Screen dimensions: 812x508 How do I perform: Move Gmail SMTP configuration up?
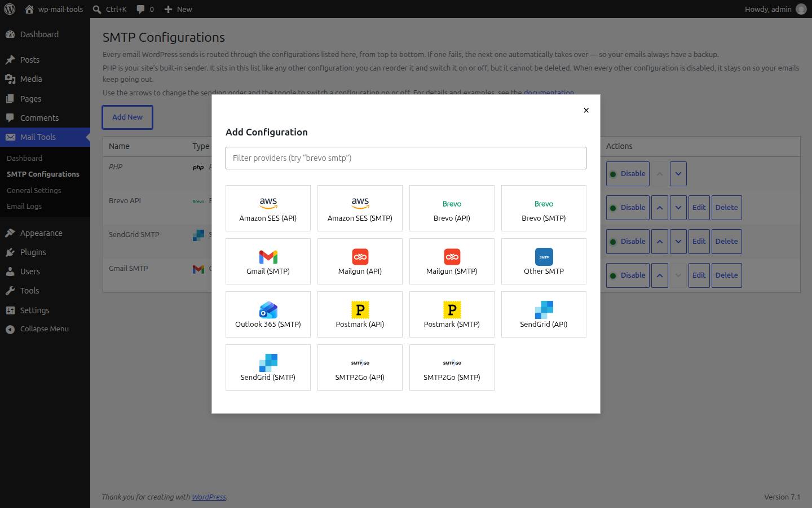point(660,275)
